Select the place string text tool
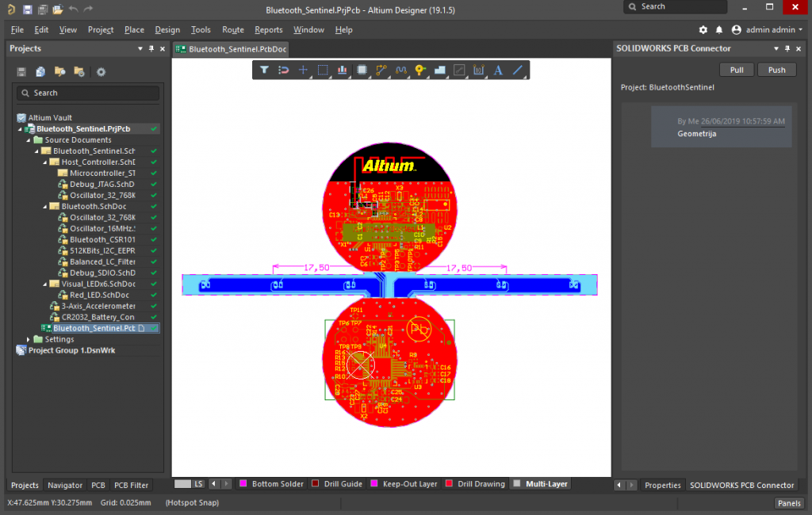 pyautogui.click(x=498, y=70)
